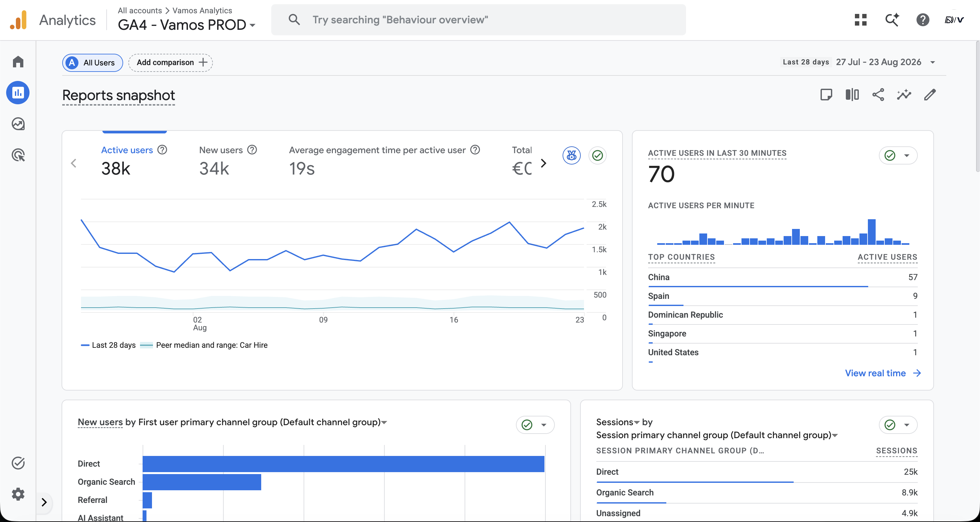Click TOP COUNTRIES column header

pyautogui.click(x=681, y=257)
